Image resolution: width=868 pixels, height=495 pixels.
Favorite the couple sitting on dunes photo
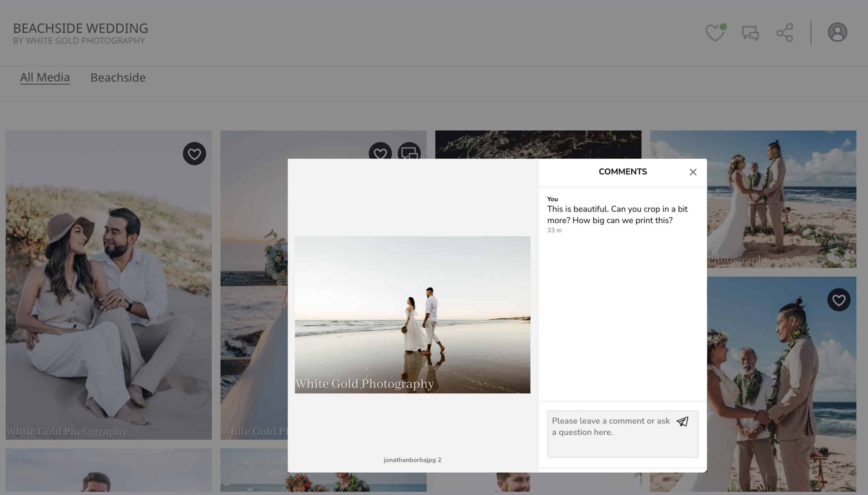(x=195, y=154)
